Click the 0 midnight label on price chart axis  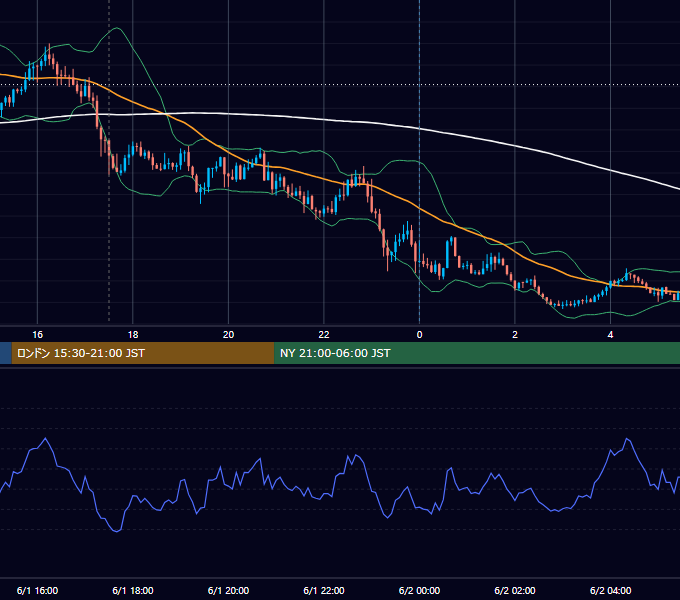click(x=419, y=335)
